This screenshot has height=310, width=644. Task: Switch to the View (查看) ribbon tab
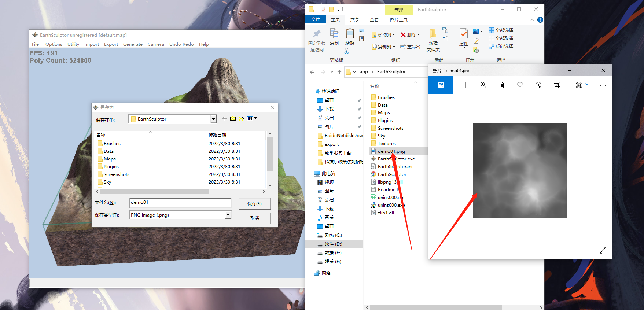374,19
